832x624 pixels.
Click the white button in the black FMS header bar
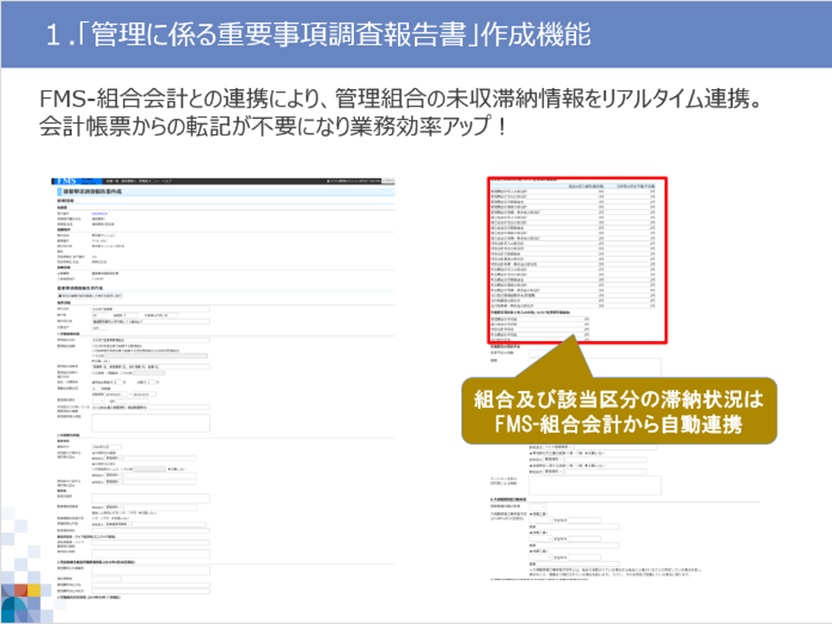(x=388, y=181)
